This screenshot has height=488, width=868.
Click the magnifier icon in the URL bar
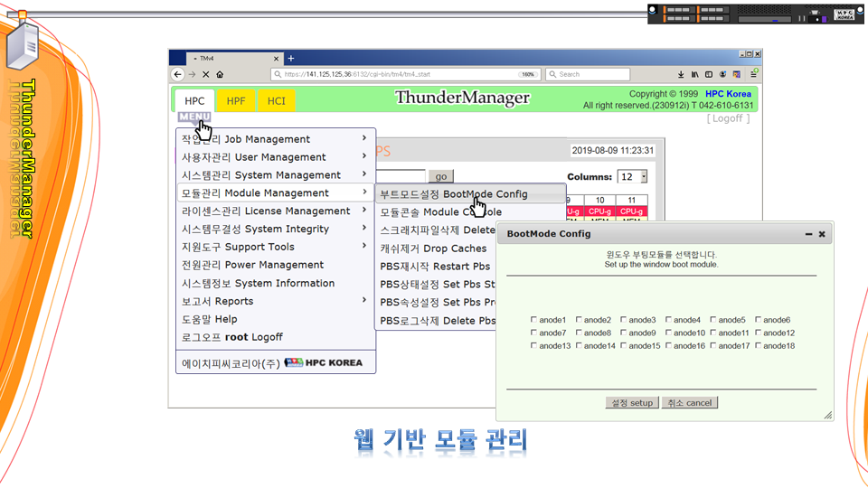pyautogui.click(x=278, y=74)
